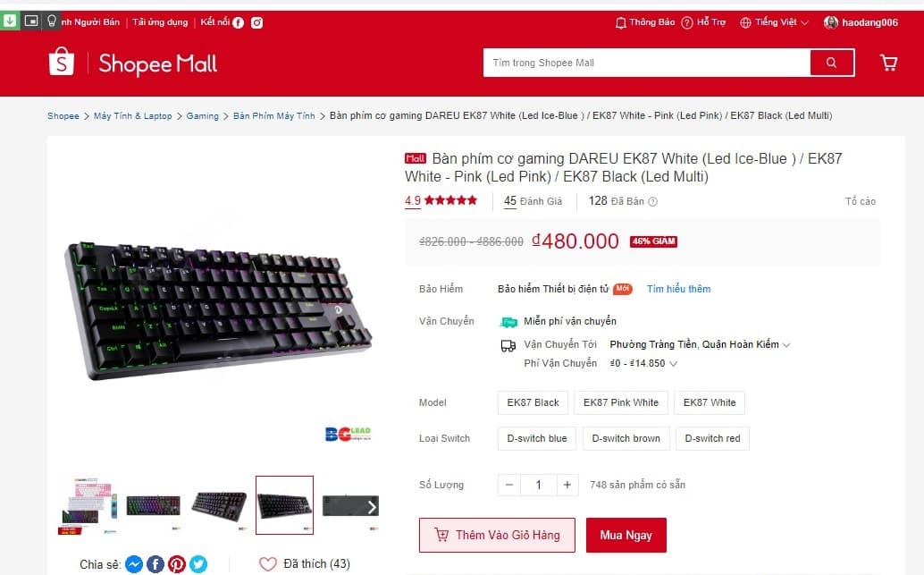Toggle the heart Đã thích favorite icon
The height and width of the screenshot is (575, 924).
267,564
